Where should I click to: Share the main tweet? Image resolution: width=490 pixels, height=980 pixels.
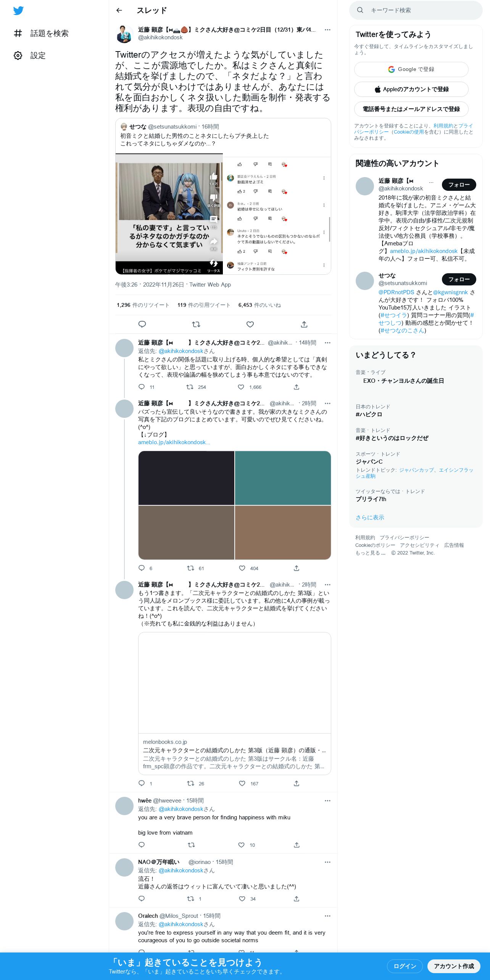304,324
